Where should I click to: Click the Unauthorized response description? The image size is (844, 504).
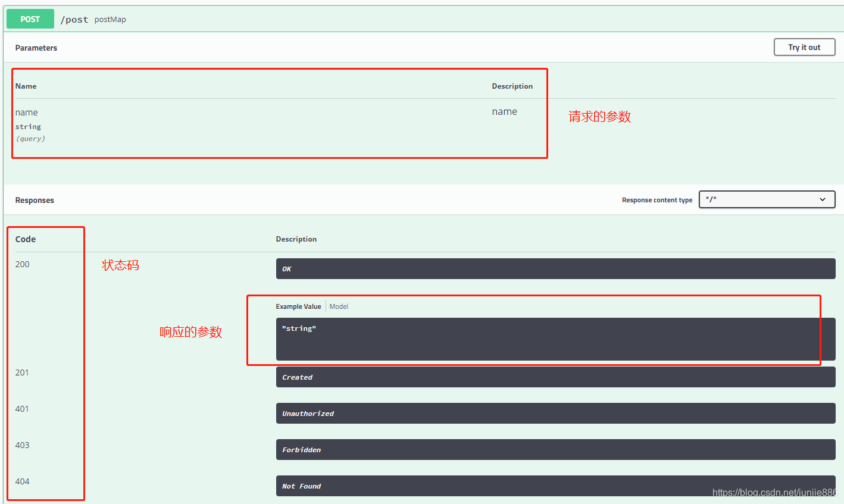click(x=555, y=413)
